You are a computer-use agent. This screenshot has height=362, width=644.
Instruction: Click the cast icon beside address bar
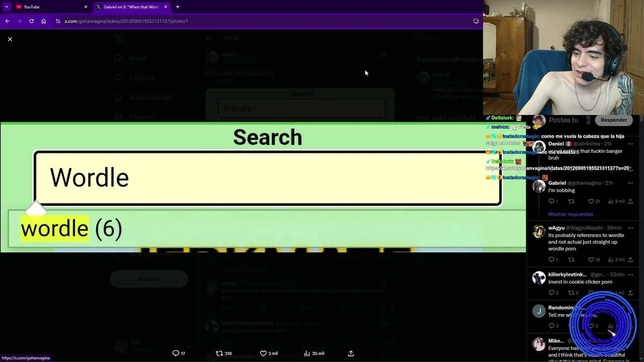point(476,21)
